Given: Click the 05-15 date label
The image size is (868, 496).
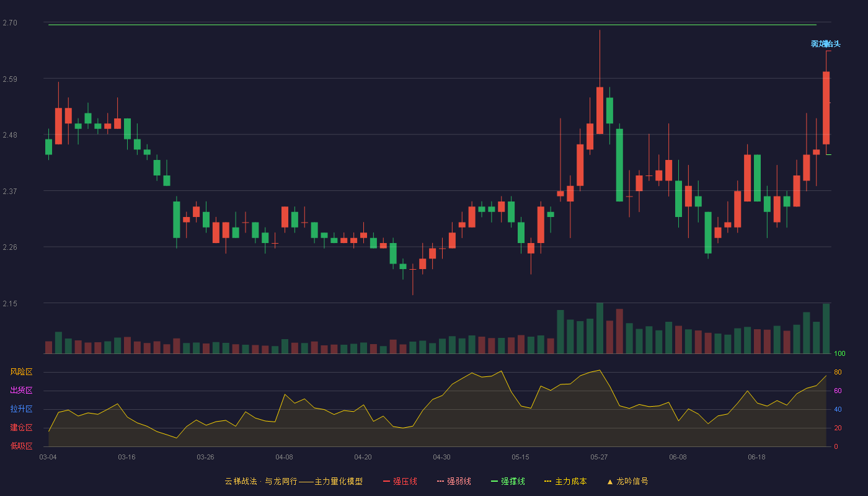Looking at the screenshot, I should pyautogui.click(x=520, y=457).
